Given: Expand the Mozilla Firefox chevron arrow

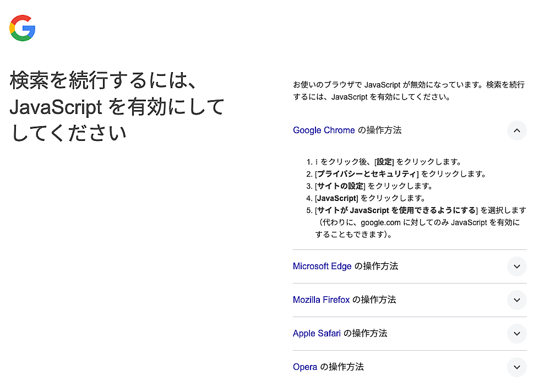Looking at the screenshot, I should (516, 300).
